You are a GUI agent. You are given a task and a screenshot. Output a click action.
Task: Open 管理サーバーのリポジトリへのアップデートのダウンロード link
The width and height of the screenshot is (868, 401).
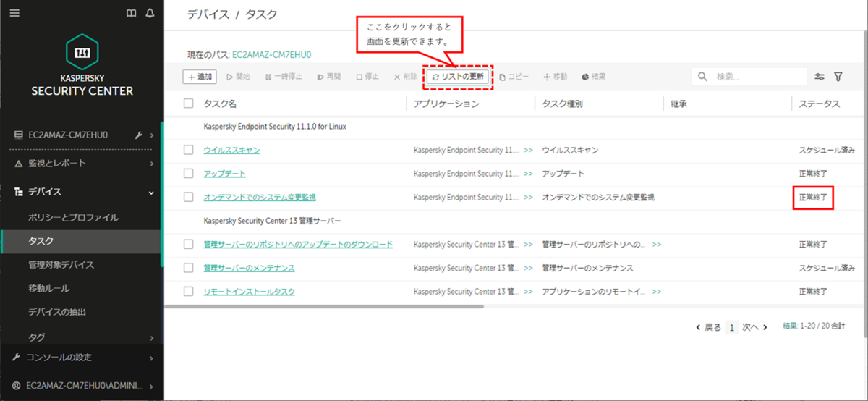(298, 245)
